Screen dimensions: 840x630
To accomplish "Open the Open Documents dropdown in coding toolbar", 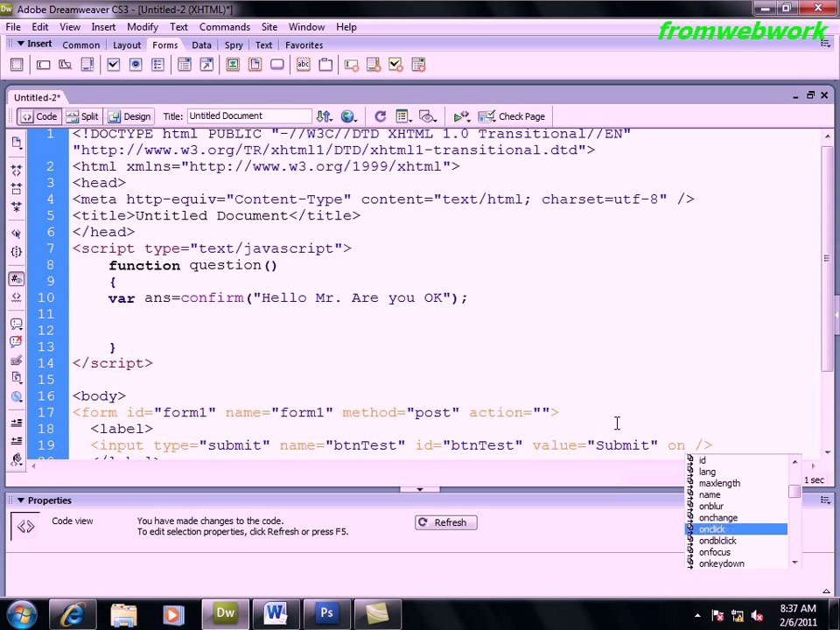I will [x=16, y=143].
